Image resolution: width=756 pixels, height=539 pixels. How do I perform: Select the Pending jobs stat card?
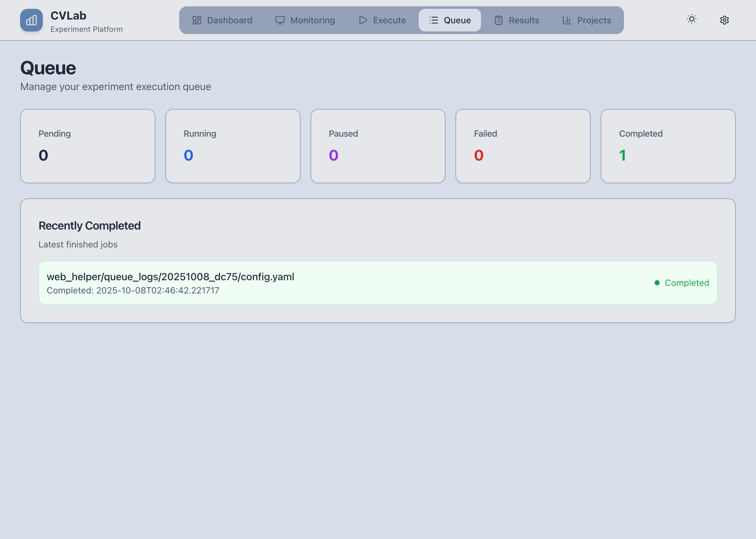[x=88, y=146]
